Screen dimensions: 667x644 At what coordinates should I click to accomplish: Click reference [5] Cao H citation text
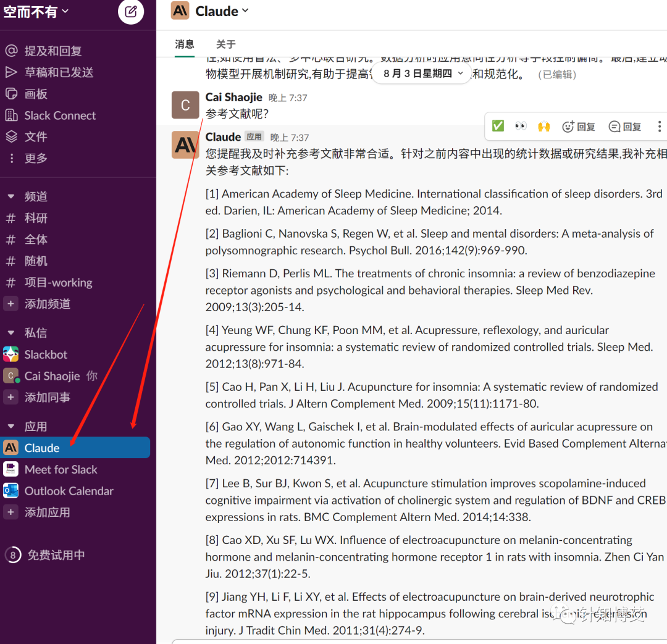click(431, 395)
